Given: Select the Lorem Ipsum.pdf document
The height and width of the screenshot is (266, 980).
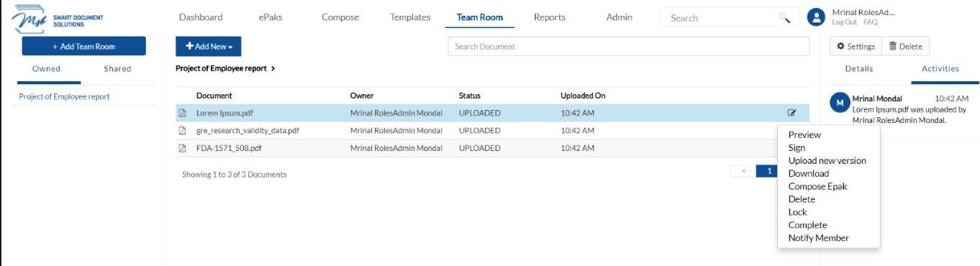Looking at the screenshot, I should point(224,113).
